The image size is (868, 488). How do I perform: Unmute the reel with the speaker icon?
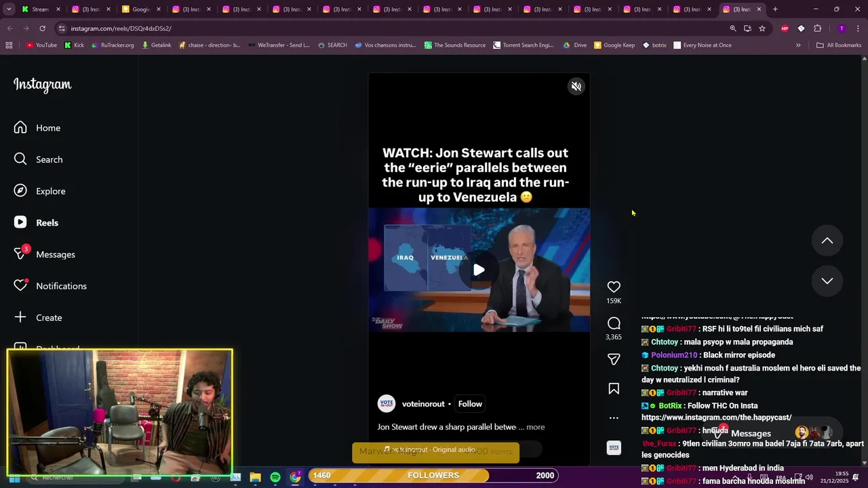(576, 86)
